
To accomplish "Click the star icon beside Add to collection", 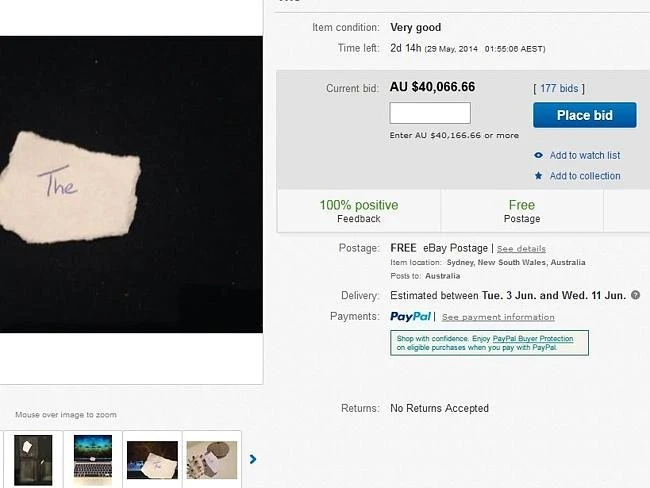I will (539, 176).
